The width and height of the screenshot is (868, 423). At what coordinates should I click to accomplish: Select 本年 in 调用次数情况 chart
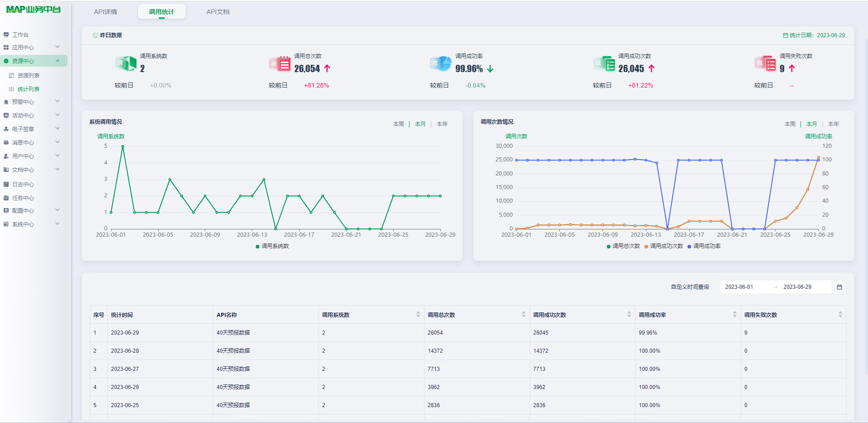[834, 124]
